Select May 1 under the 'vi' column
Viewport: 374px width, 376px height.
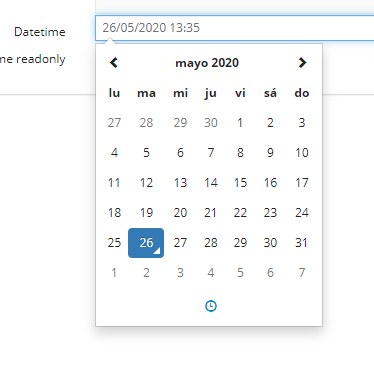[x=240, y=123]
